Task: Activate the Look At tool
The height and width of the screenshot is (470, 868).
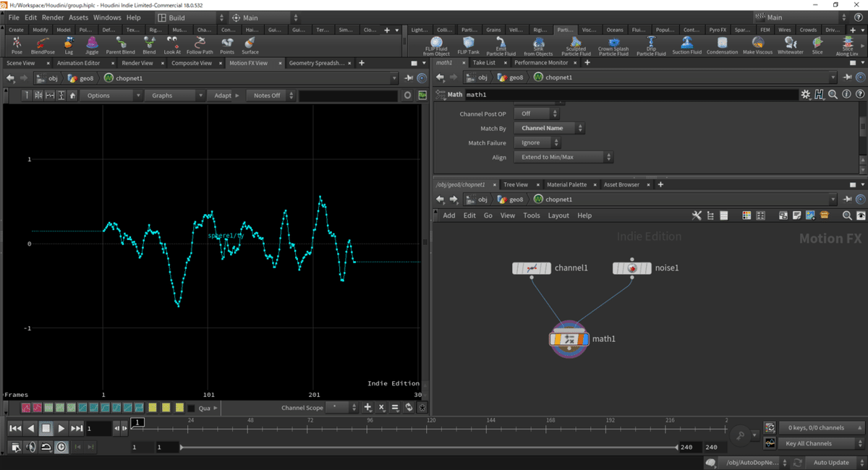Action: pos(172,46)
